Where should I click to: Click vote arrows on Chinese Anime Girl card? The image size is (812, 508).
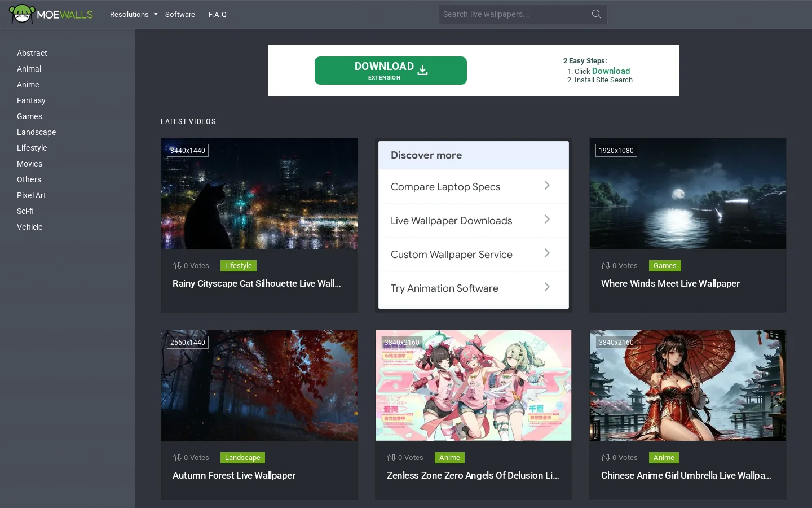click(606, 458)
